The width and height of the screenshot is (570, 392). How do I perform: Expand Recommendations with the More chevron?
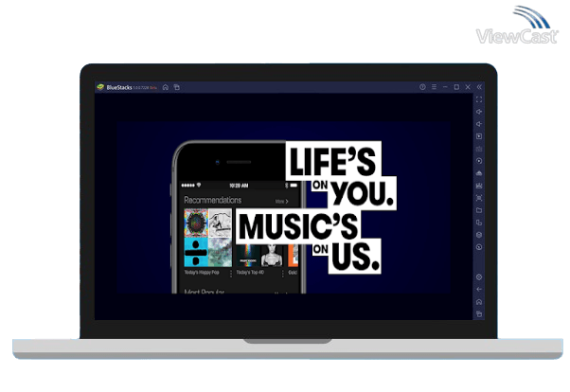(x=280, y=202)
